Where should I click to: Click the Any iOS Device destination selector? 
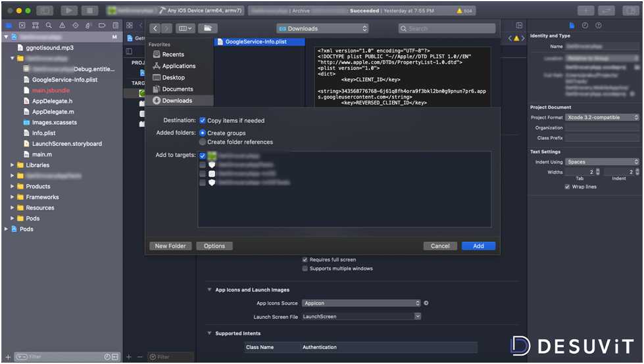pyautogui.click(x=201, y=11)
